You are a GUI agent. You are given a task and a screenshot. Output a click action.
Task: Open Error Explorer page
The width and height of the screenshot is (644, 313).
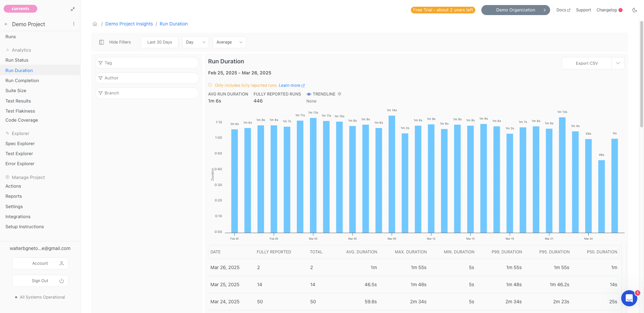20,164
